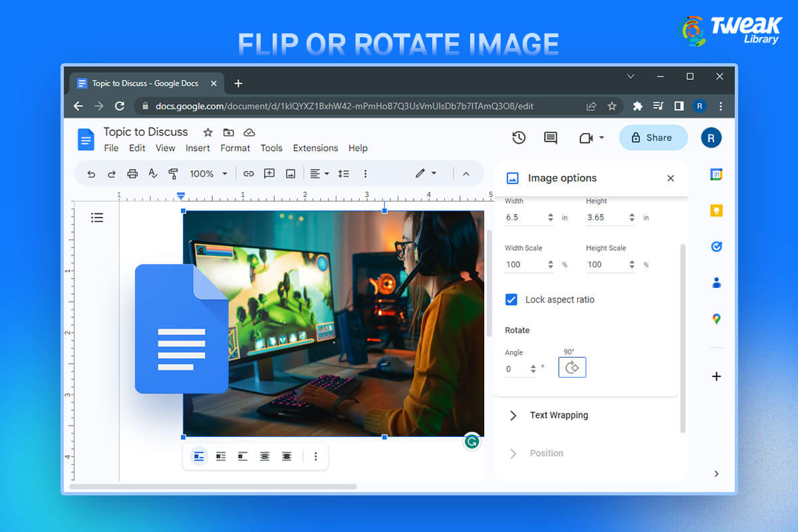Open the comments history icon
The height and width of the screenshot is (532, 798).
(x=551, y=138)
